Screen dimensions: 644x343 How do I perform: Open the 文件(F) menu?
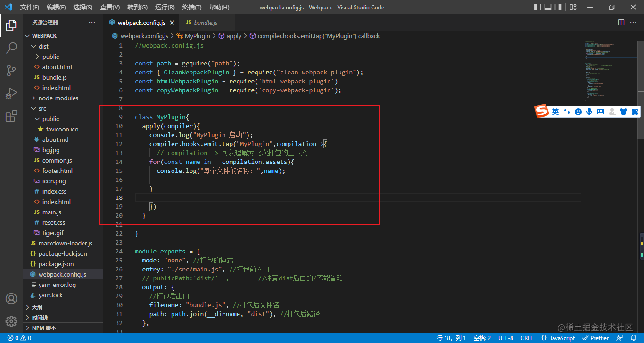click(30, 7)
